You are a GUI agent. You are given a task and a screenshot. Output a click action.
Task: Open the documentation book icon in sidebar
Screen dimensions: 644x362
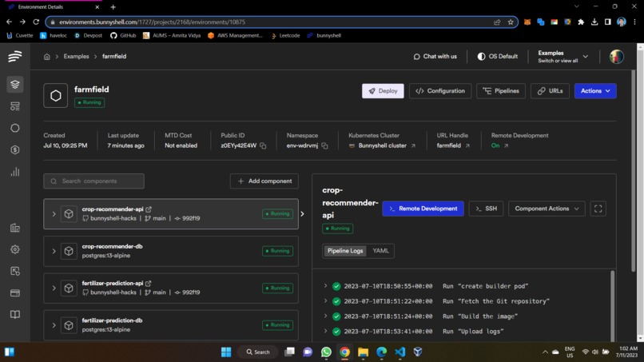(x=15, y=315)
